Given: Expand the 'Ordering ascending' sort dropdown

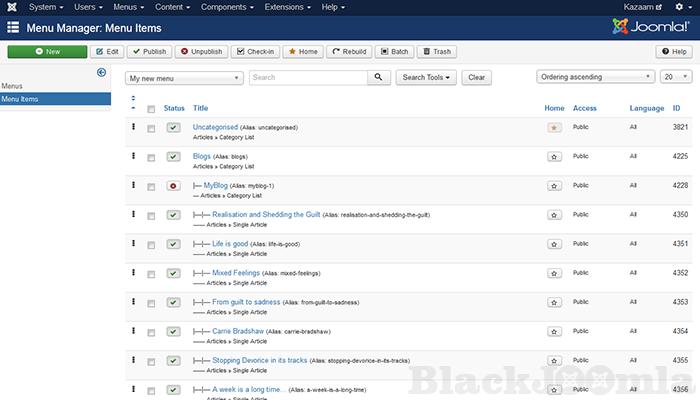Looking at the screenshot, I should [x=594, y=77].
